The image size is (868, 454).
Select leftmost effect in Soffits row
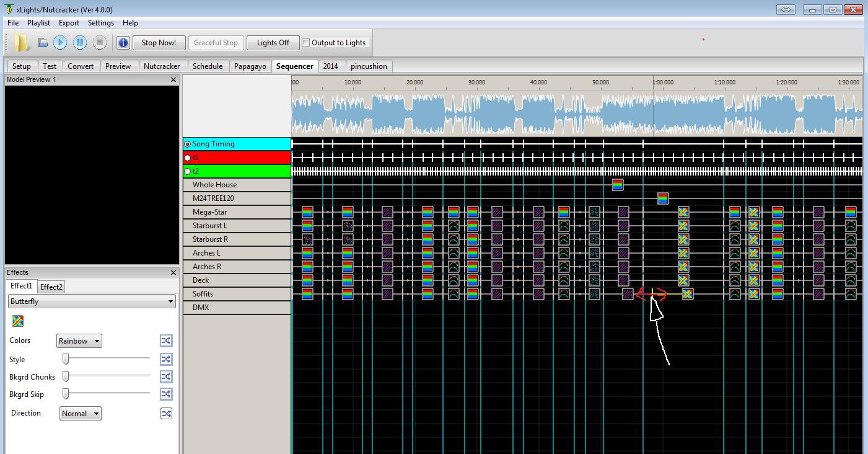click(307, 294)
